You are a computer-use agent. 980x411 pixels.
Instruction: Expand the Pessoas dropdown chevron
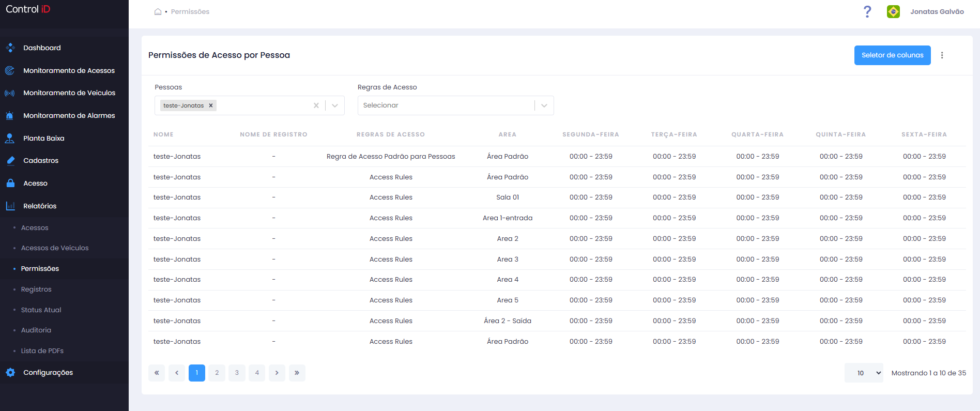[x=335, y=105]
